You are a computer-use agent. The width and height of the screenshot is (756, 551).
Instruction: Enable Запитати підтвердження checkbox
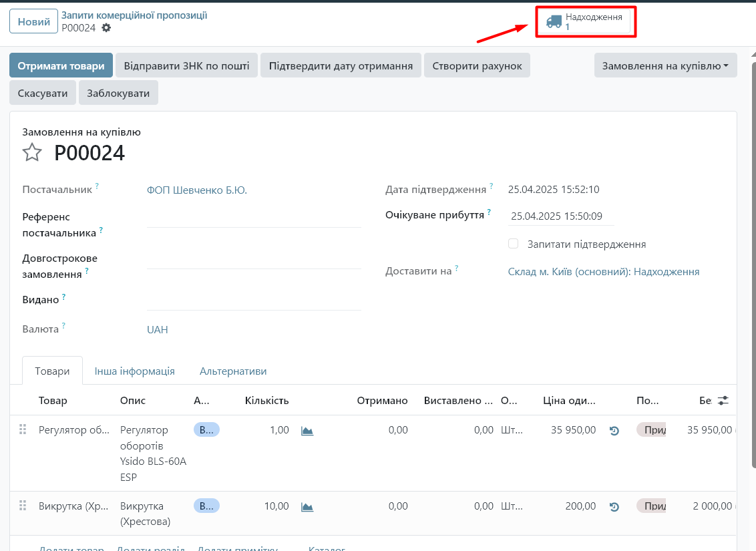[x=514, y=244]
